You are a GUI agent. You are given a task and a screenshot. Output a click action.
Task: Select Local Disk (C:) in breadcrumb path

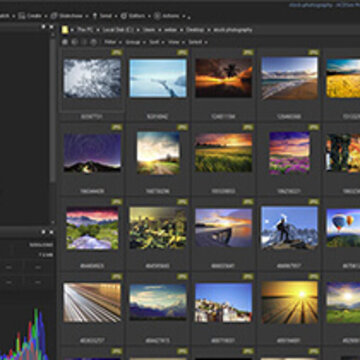click(118, 30)
